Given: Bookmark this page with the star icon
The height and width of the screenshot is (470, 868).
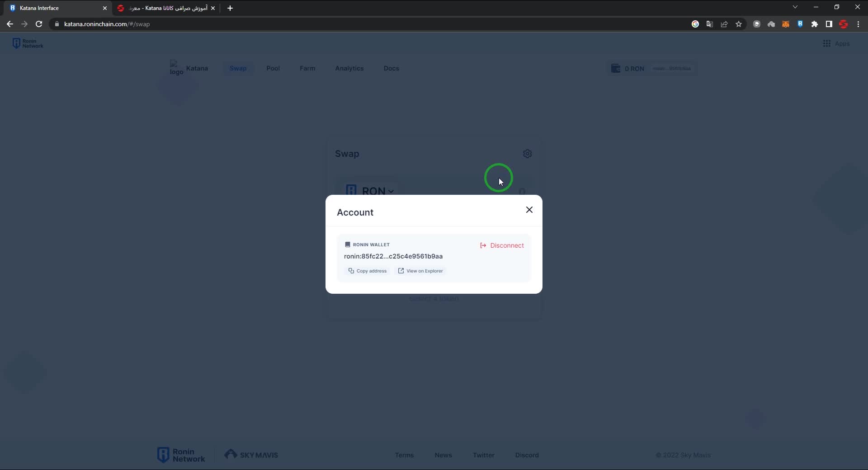Looking at the screenshot, I should [x=739, y=24].
